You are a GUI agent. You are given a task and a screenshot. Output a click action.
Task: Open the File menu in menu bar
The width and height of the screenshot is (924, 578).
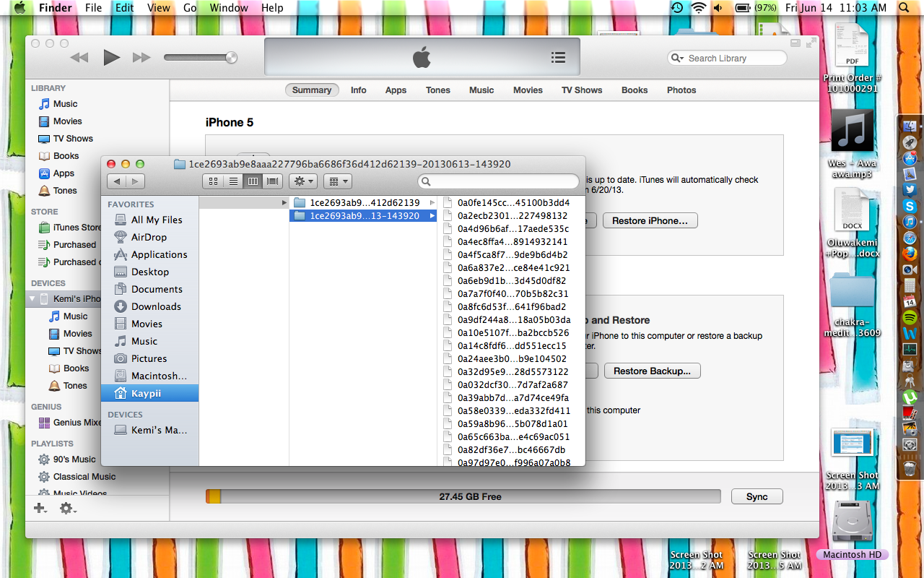click(93, 8)
